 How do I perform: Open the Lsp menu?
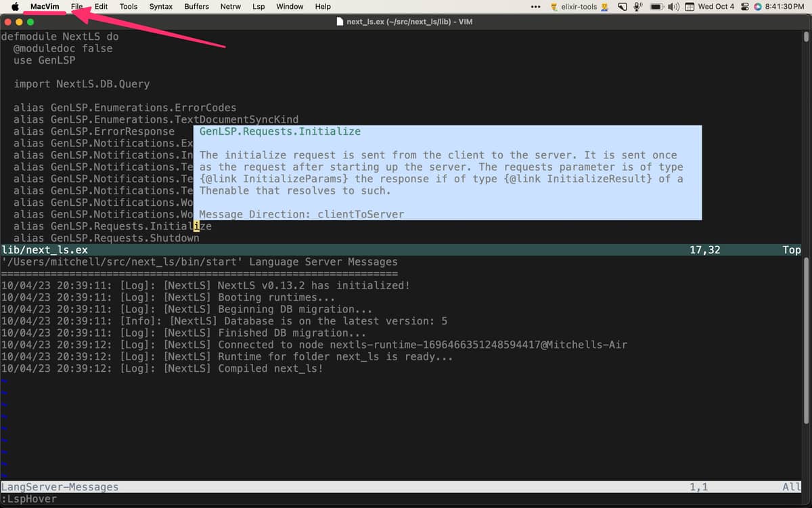(258, 6)
